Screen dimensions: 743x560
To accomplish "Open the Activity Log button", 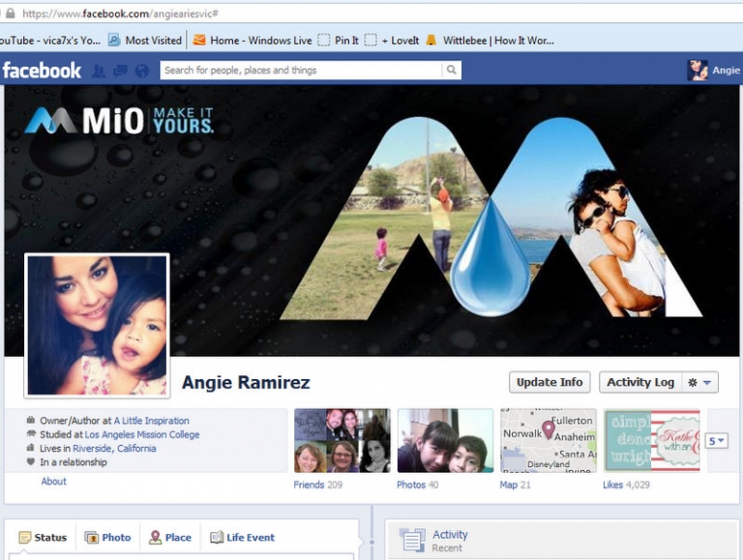I will point(639,383).
